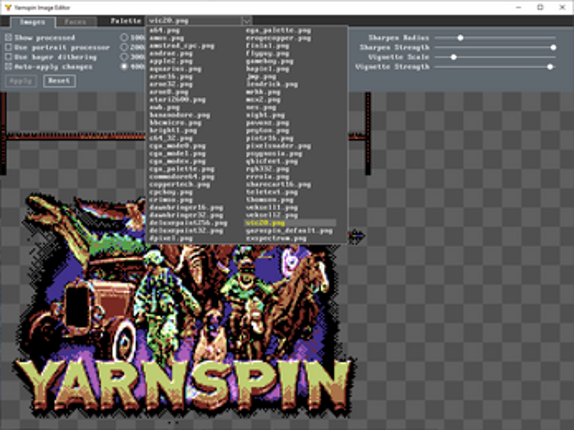
Task: Select yarnspin_default.png in the list
Action: [289, 230]
